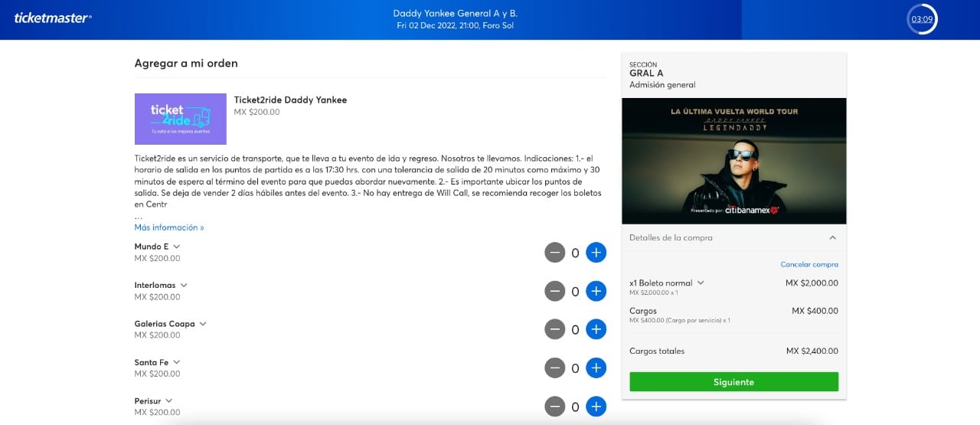This screenshot has height=425, width=980.
Task: Click the Galerias Coapa location name
Action: (x=165, y=324)
